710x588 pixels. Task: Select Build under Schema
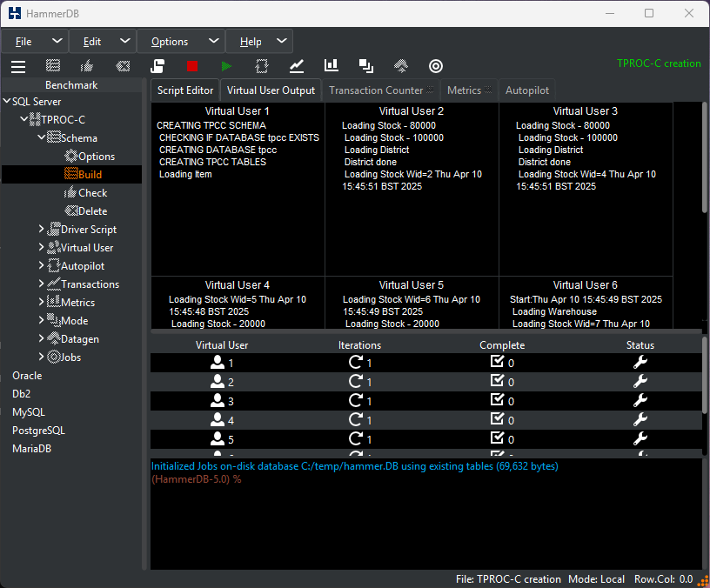(84, 174)
